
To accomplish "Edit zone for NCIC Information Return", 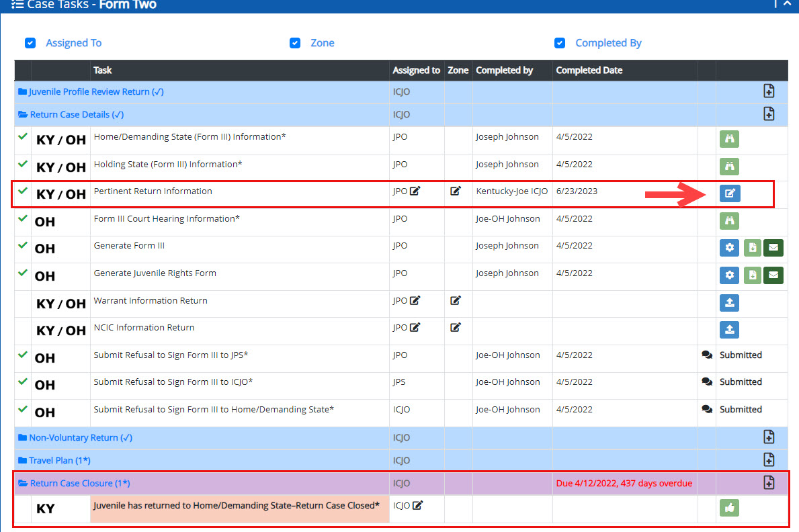I will (x=456, y=327).
